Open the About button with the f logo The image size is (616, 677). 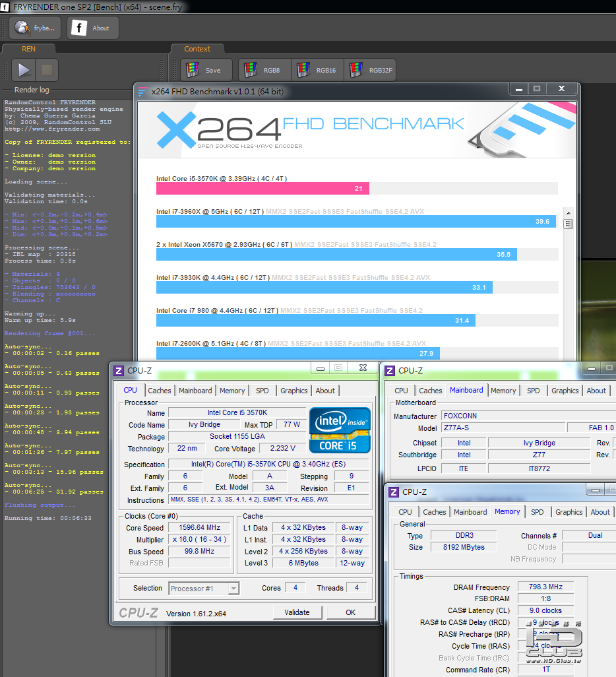[x=92, y=28]
